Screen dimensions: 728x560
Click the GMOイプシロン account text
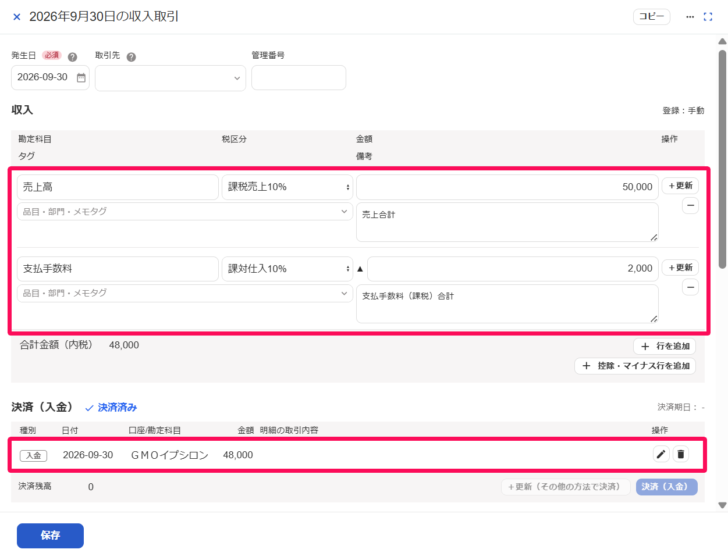pyautogui.click(x=169, y=455)
